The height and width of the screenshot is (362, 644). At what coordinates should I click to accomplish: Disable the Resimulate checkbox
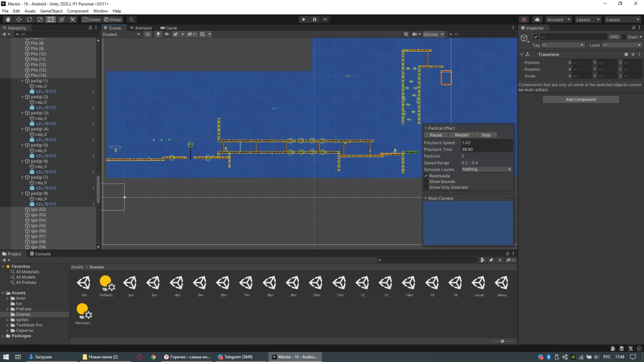click(426, 176)
